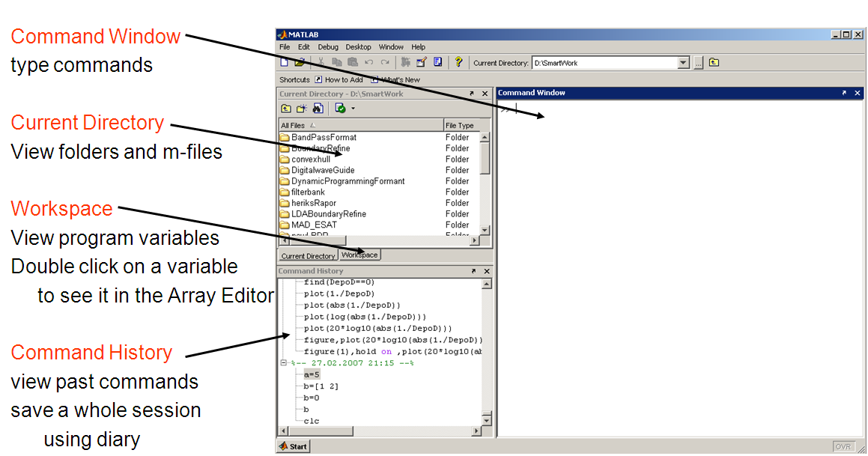Click the Paste clipboard toolbar icon
The image size is (868, 456).
tap(352, 63)
